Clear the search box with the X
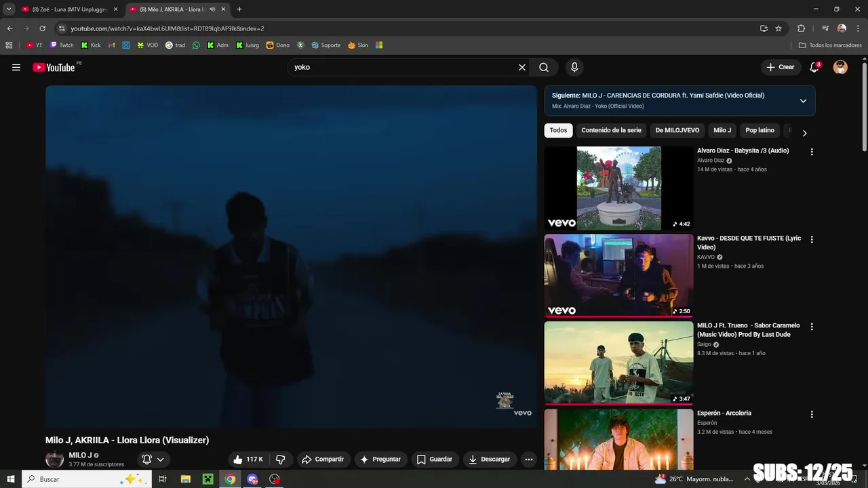The width and height of the screenshot is (868, 488). 522,67
